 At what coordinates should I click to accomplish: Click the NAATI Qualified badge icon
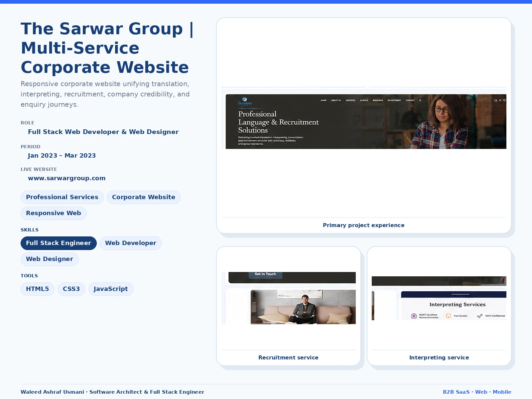click(414, 316)
